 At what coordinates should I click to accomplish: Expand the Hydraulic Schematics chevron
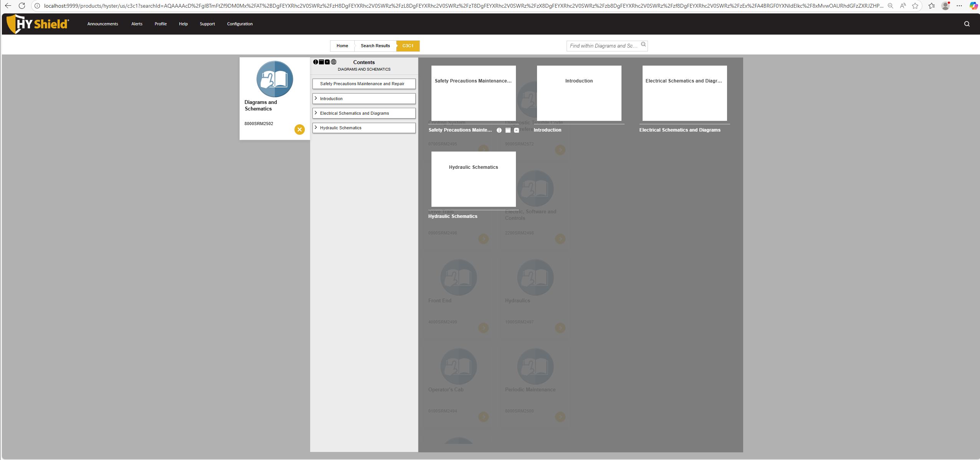click(316, 128)
